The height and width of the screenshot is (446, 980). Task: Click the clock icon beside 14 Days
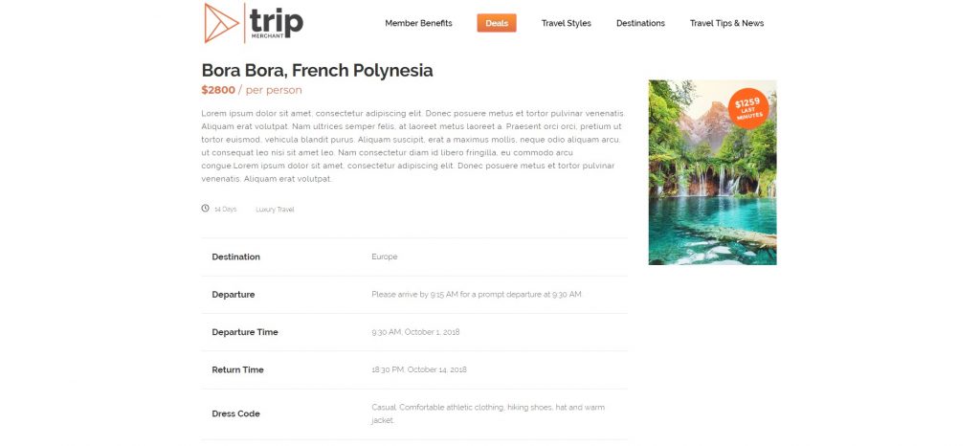click(x=205, y=208)
